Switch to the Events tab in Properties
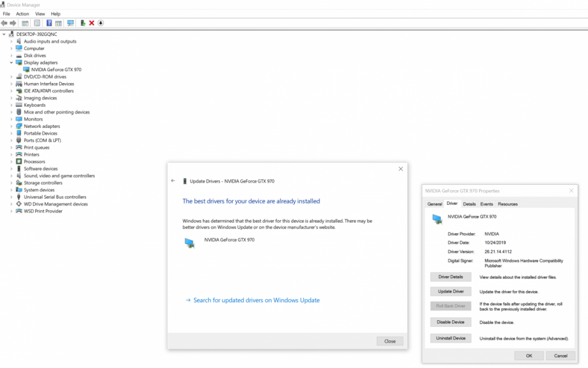Image resolution: width=588 pixels, height=368 pixels. click(x=486, y=204)
